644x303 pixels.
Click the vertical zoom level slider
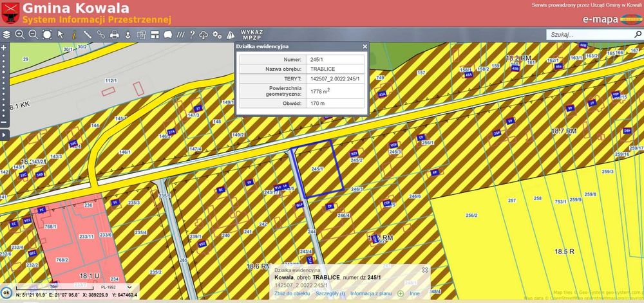pyautogui.click(x=4, y=85)
